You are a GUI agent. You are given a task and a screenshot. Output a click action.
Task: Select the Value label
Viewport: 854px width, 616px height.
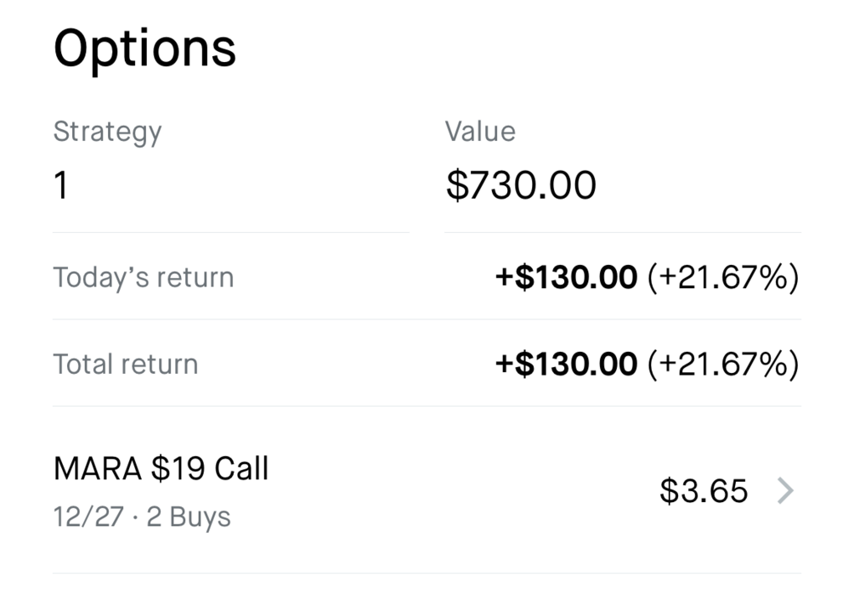coord(480,132)
